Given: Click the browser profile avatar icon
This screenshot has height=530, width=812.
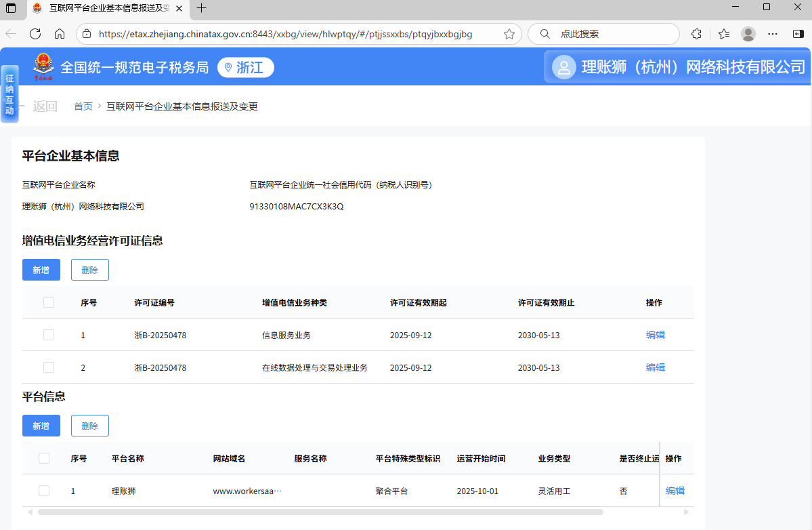Looking at the screenshot, I should [748, 34].
